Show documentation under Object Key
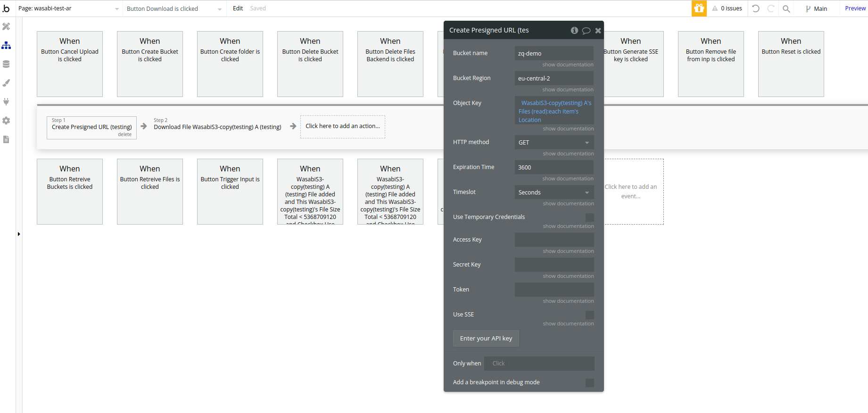This screenshot has width=868, height=413. [568, 129]
